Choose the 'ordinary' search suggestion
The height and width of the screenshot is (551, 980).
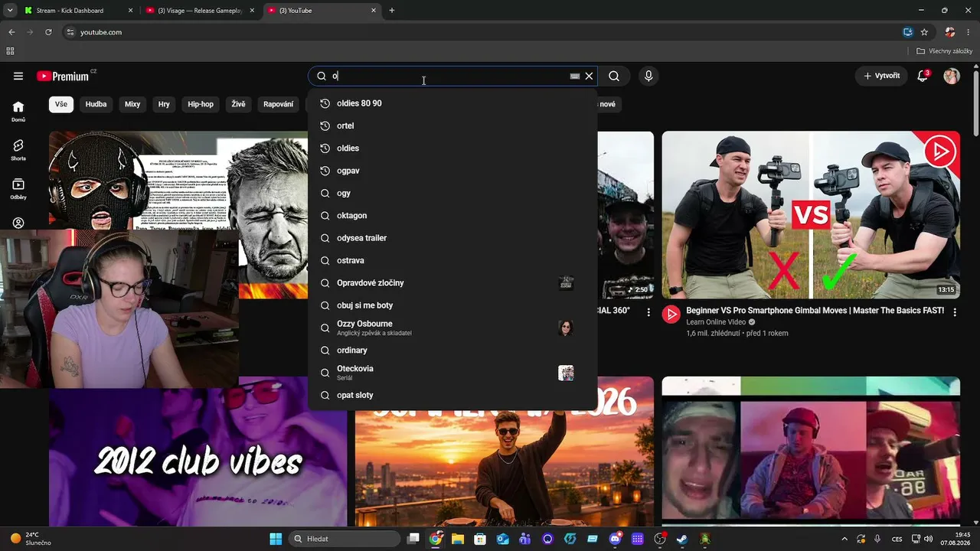pyautogui.click(x=452, y=350)
